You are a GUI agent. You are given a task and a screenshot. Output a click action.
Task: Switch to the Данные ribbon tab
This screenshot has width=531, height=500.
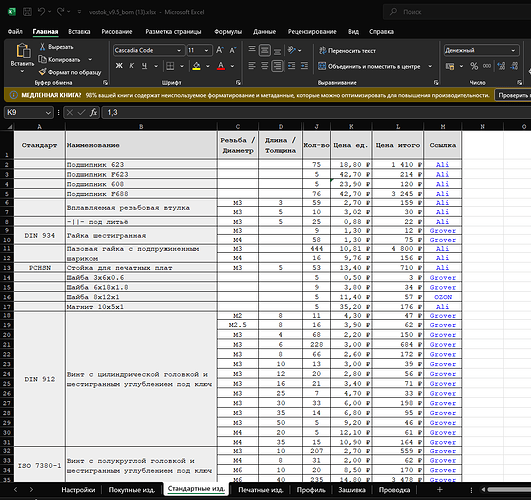264,32
